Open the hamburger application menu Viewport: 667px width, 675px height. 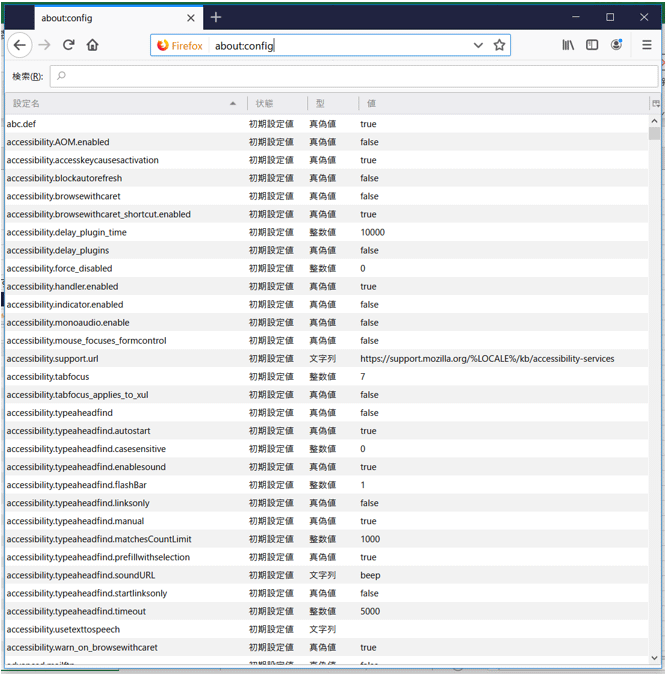[647, 45]
